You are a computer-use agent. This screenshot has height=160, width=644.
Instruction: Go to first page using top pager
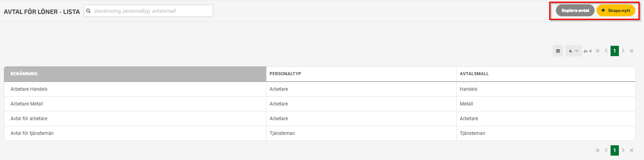click(x=597, y=51)
